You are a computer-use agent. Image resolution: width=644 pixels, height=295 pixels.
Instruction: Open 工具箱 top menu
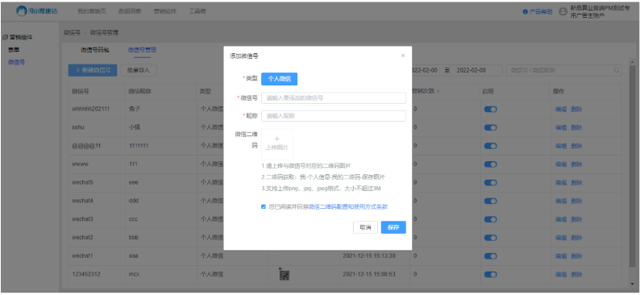[x=197, y=11]
